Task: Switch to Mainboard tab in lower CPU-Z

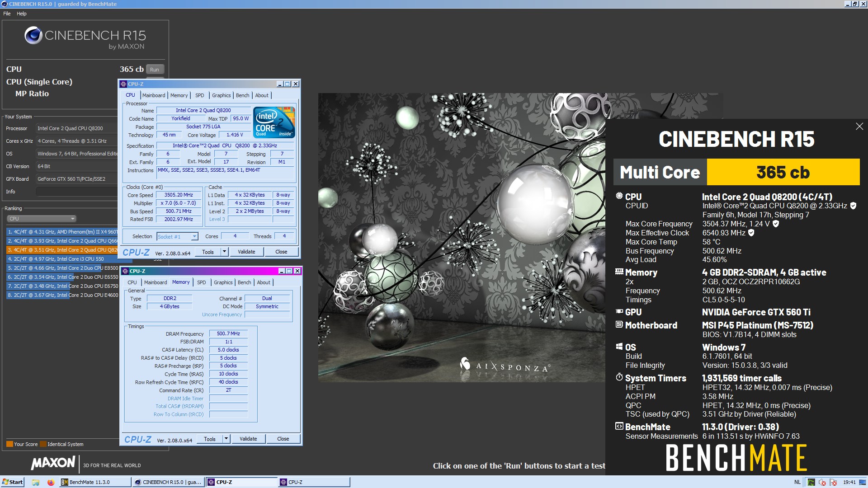Action: (x=156, y=282)
